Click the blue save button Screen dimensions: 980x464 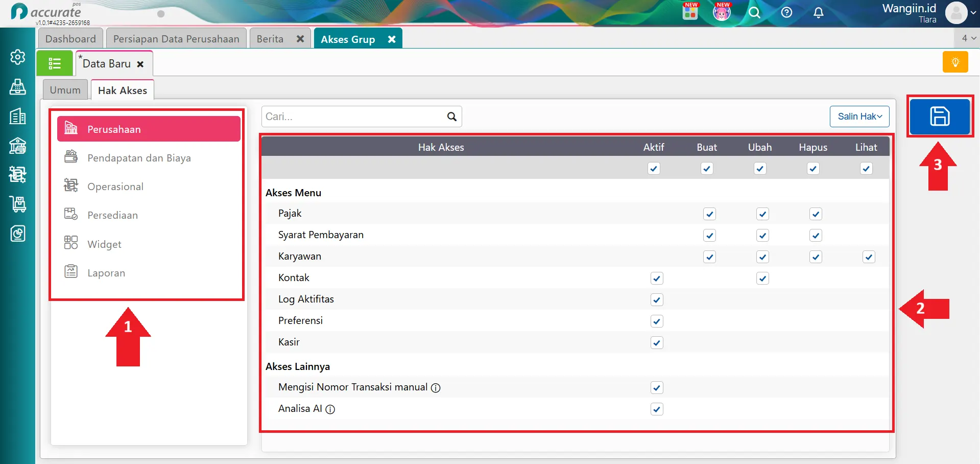(940, 117)
